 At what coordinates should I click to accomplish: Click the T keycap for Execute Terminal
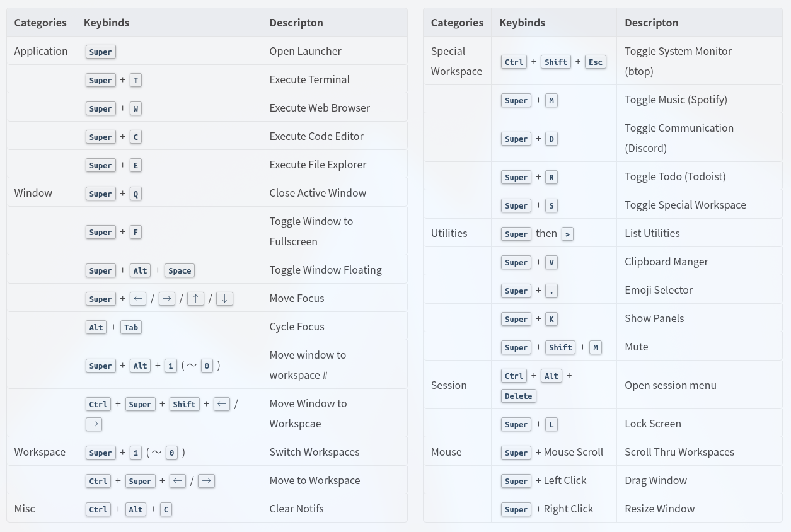136,80
